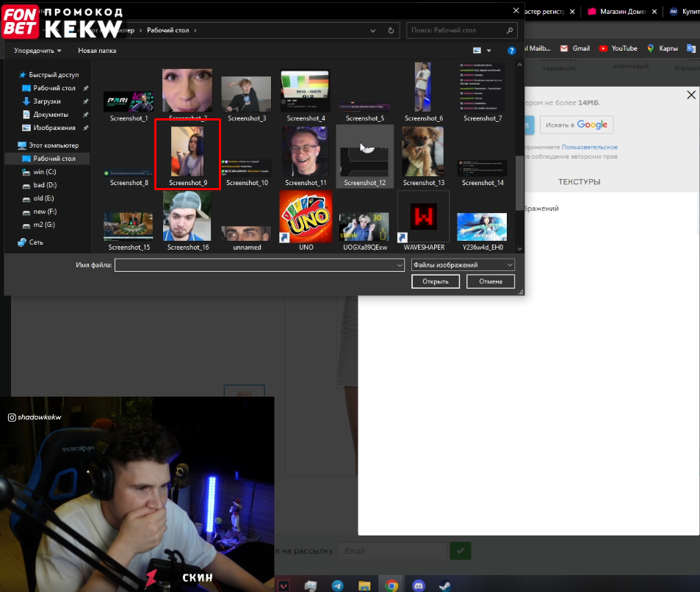Screen dimensions: 700x592
Task: Open the YouTube bookmark
Action: click(x=618, y=48)
